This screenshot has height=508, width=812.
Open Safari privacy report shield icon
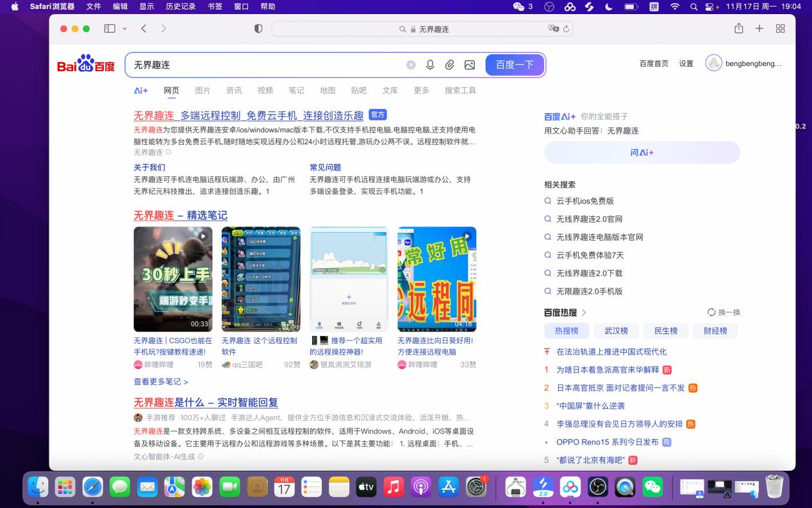point(258,28)
